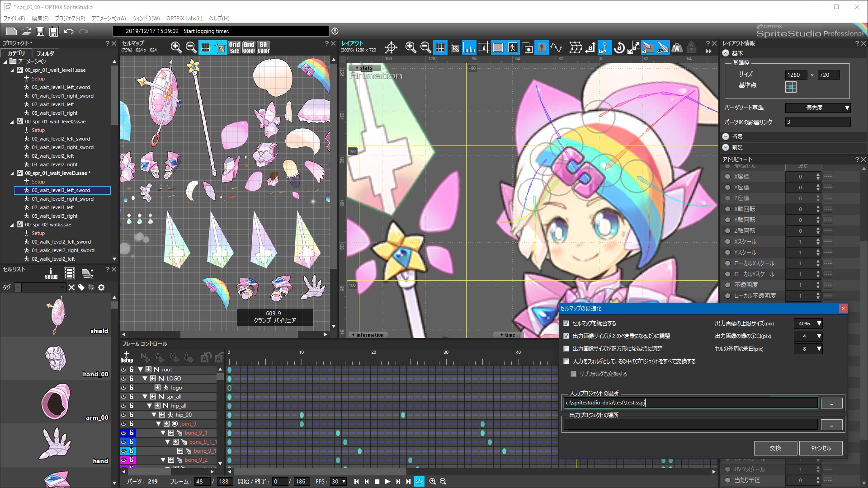This screenshot has width=868, height=488.
Task: Switch to the フォルダ tab
Action: (x=45, y=53)
